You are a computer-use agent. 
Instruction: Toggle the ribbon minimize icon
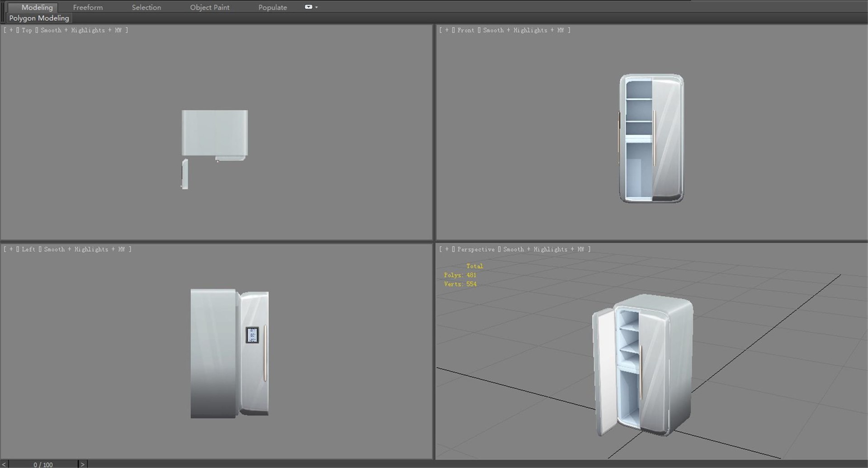(308, 7)
